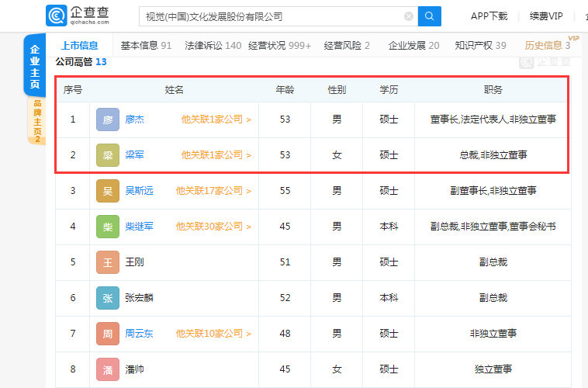
Task: Open 续费VIP link
Action: (x=546, y=16)
